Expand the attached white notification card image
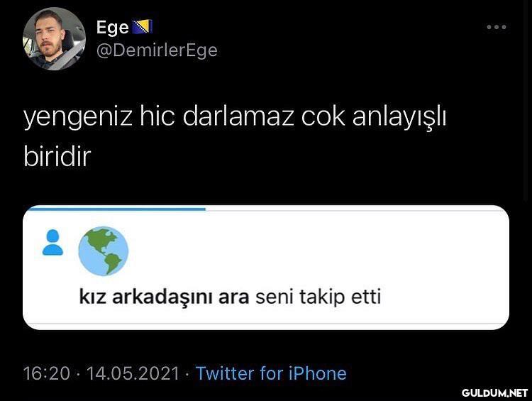532x401 pixels. 266,268
